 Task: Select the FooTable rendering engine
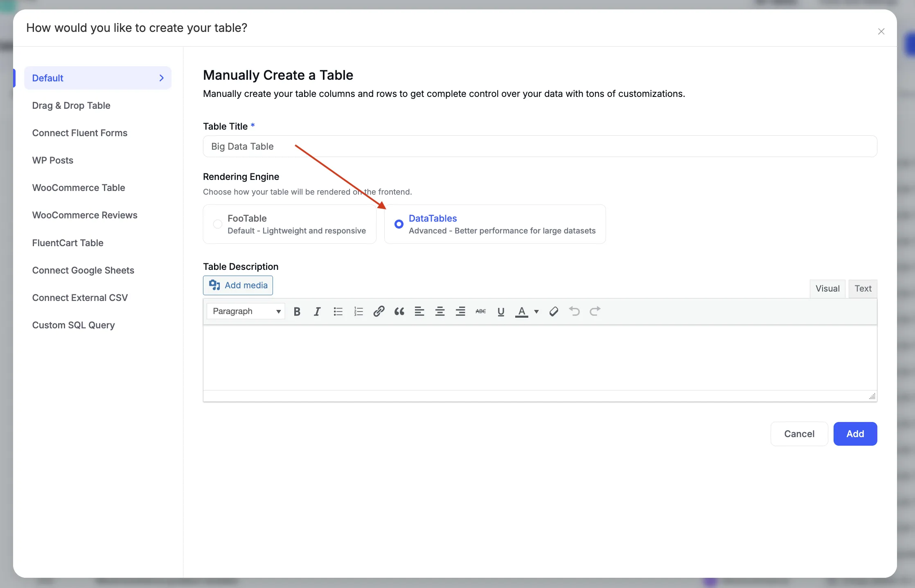tap(218, 224)
